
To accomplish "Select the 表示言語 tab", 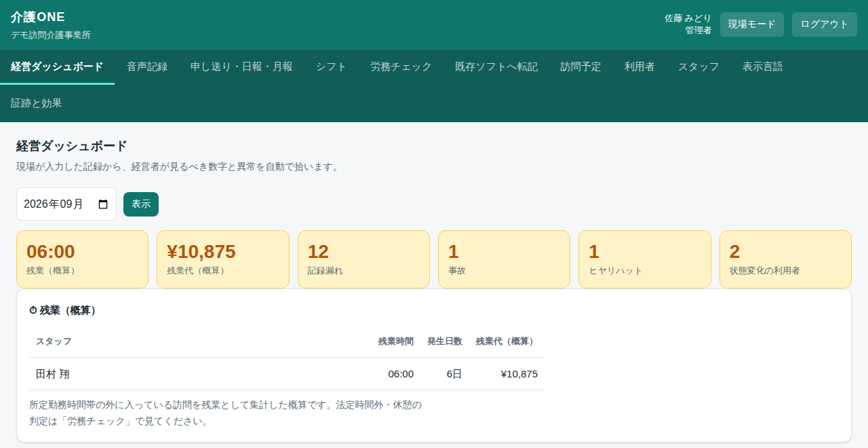I will coord(762,67).
